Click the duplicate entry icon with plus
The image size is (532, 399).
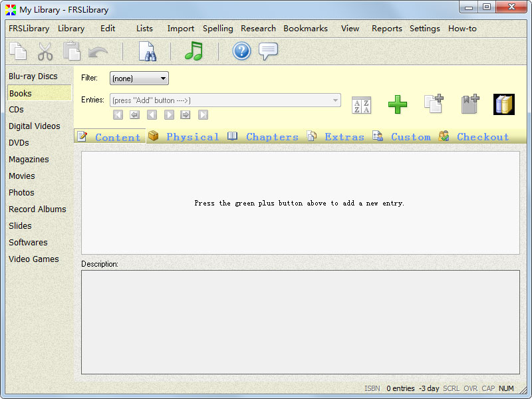(x=434, y=104)
